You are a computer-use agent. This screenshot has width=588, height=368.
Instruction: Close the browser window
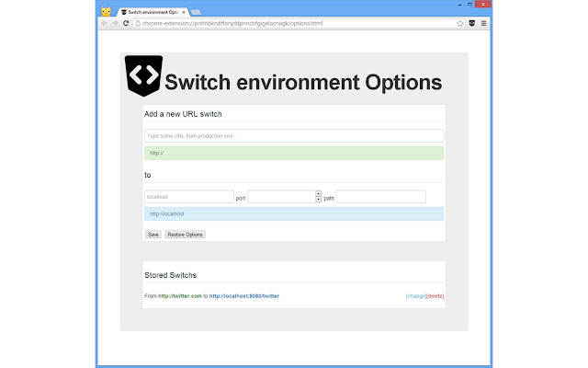point(483,4)
